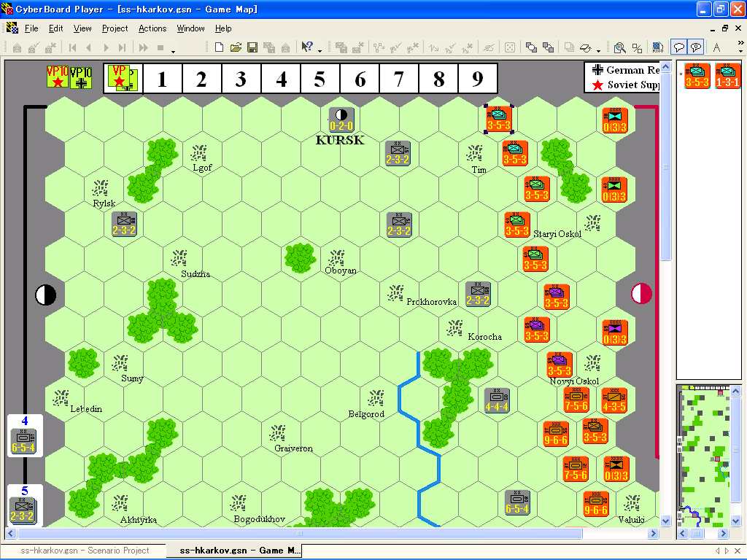Select the 0-2-0 counter at Kursk
Screen dimensions: 747x560
pyautogui.click(x=341, y=120)
